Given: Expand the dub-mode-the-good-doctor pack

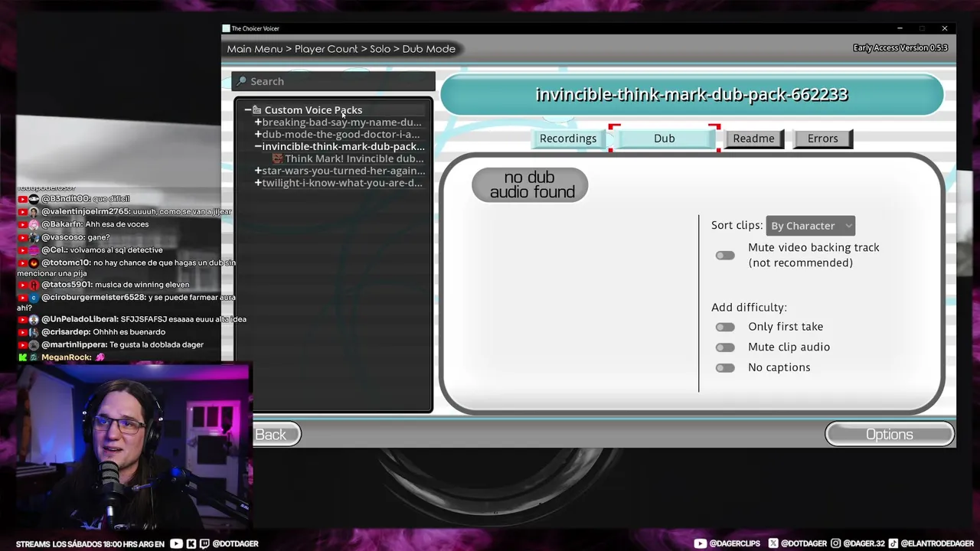Looking at the screenshot, I should pyautogui.click(x=258, y=135).
